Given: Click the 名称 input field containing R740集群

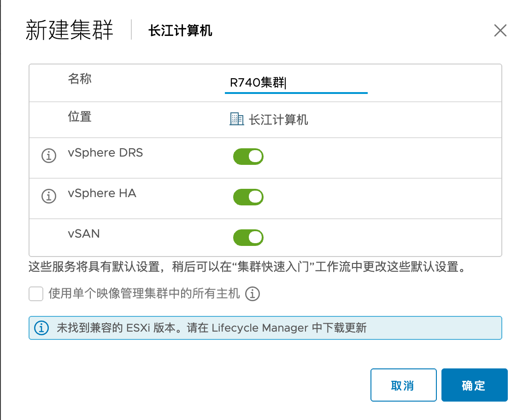Looking at the screenshot, I should pyautogui.click(x=296, y=83).
